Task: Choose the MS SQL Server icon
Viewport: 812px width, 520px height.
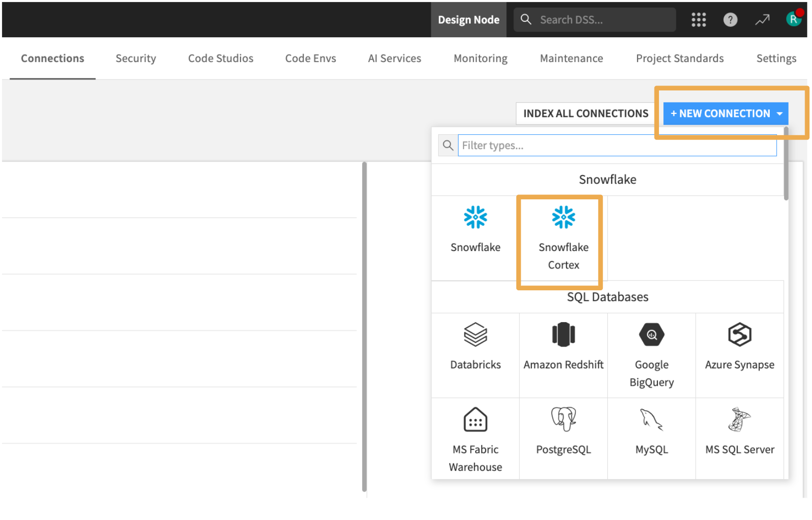Action: (x=739, y=419)
